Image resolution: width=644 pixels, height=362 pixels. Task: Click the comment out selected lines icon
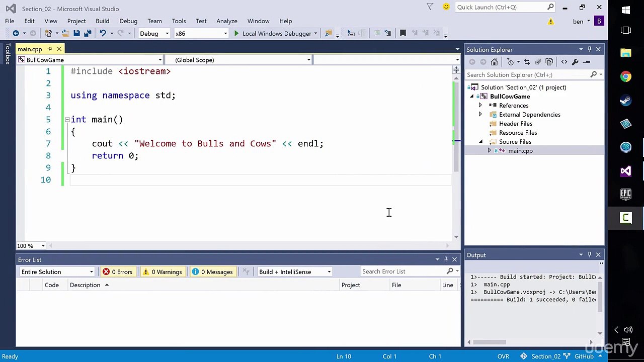[x=377, y=33]
